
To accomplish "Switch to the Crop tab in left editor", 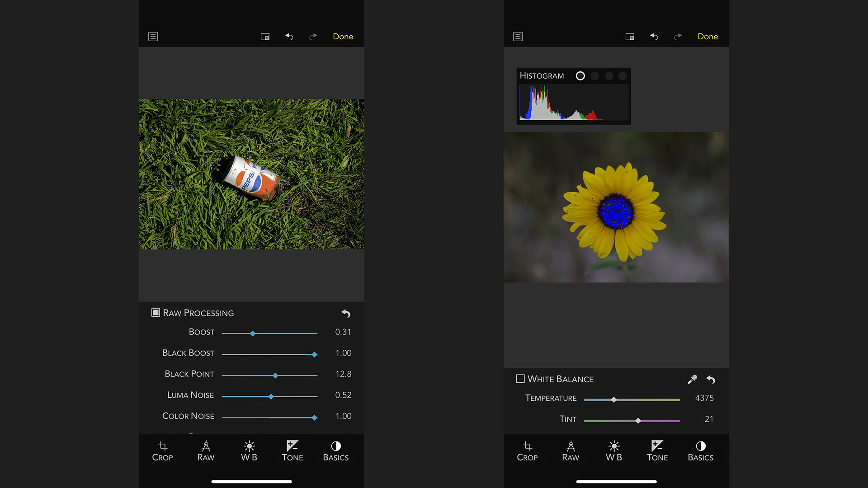I will (162, 451).
